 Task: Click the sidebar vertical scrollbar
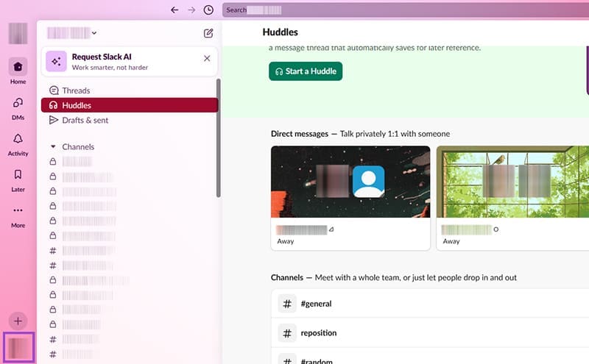(x=217, y=140)
